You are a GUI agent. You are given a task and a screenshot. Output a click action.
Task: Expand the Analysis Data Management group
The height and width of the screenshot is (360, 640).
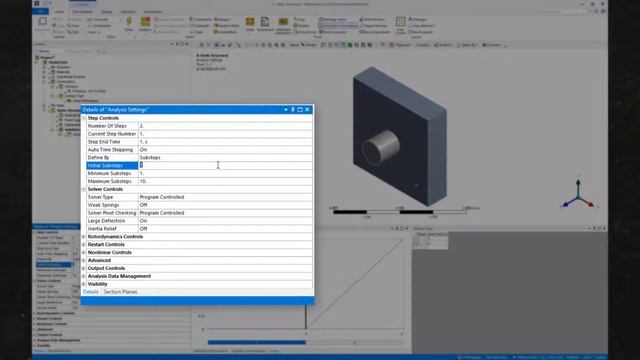pos(84,276)
